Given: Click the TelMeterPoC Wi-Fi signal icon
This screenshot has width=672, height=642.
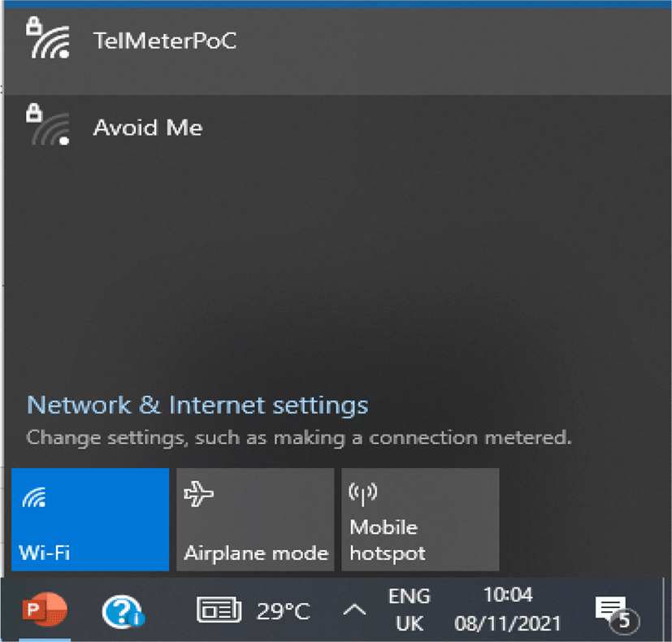Looking at the screenshot, I should (48, 40).
